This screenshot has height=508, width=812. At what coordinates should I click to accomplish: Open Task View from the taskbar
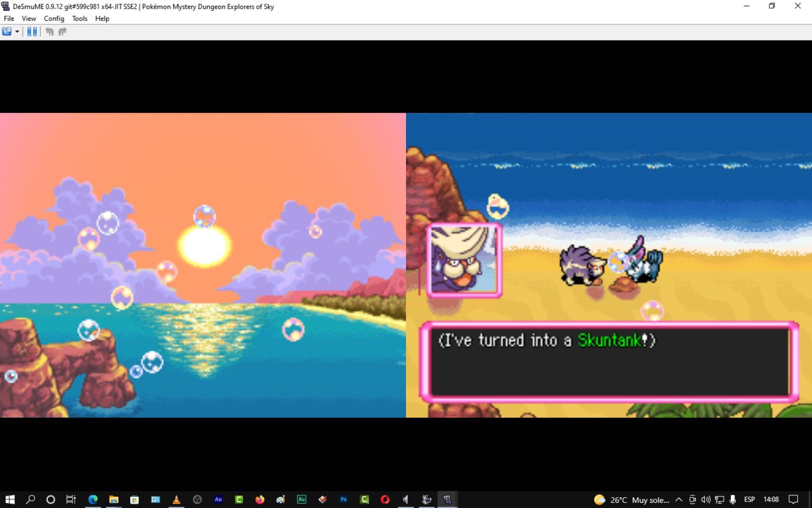pyautogui.click(x=71, y=500)
